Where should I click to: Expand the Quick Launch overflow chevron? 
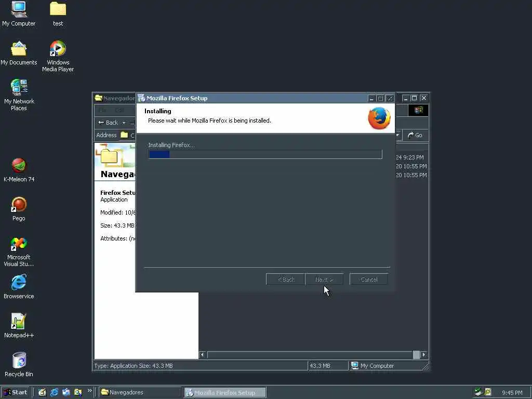(x=89, y=391)
